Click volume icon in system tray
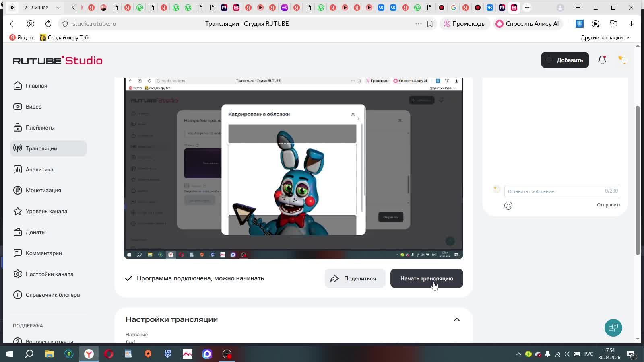 click(x=567, y=354)
